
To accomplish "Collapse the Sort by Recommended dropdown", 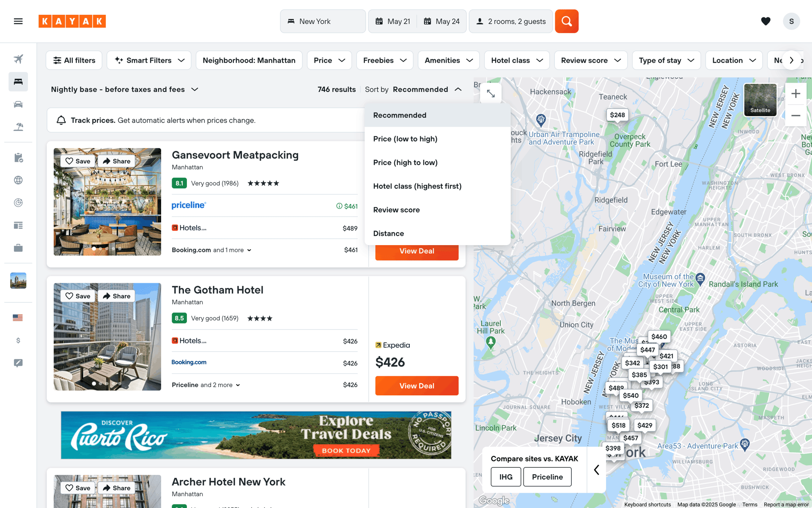I will point(413,89).
